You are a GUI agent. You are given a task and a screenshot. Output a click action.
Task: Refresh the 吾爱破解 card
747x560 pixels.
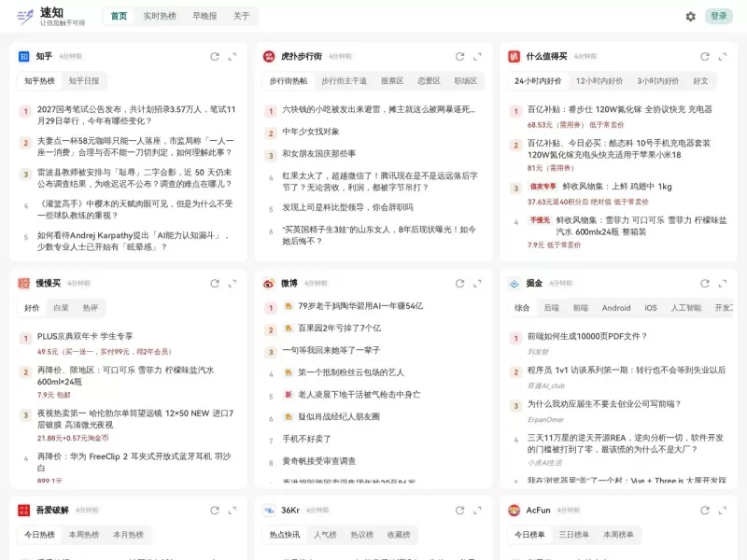point(215,511)
